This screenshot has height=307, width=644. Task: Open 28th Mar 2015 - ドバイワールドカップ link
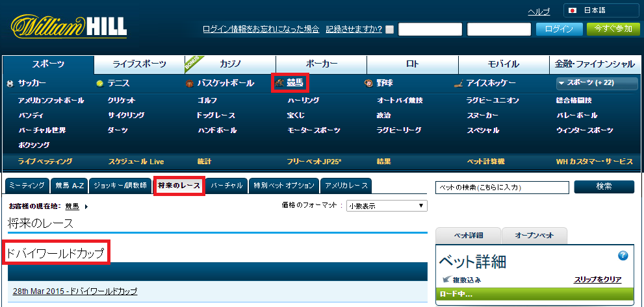75,291
